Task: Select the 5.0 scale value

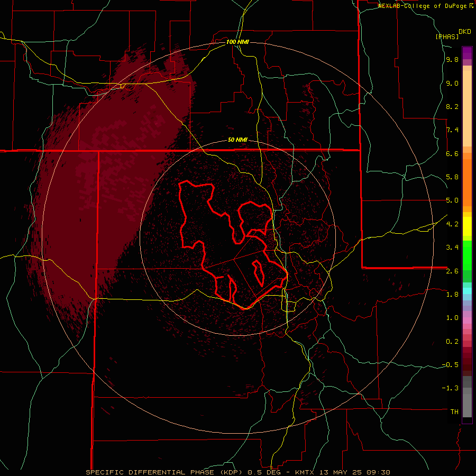Action: pyautogui.click(x=452, y=200)
